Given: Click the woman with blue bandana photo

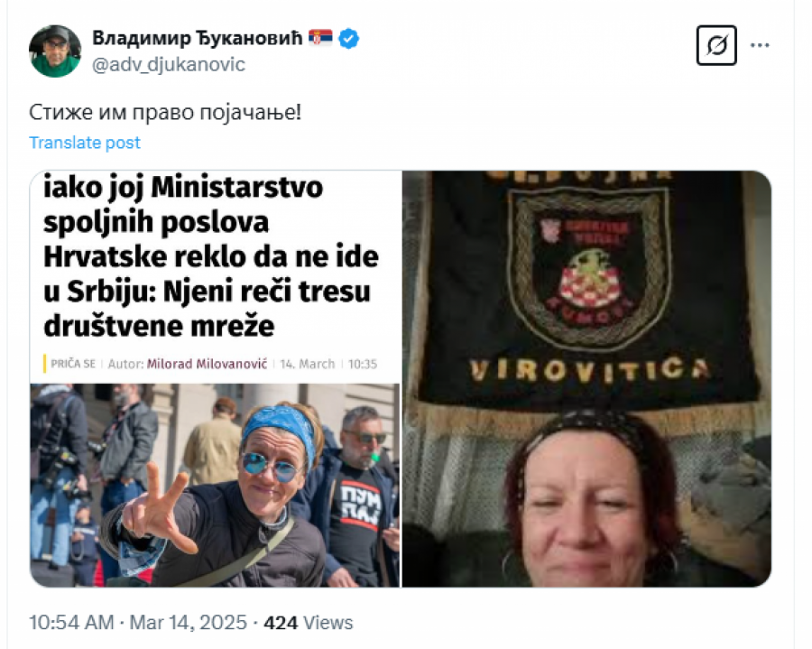Looking at the screenshot, I should [215, 486].
